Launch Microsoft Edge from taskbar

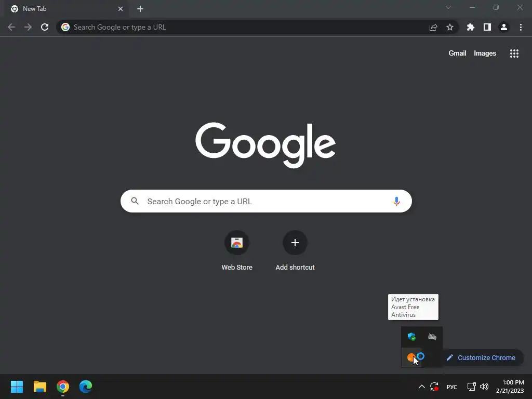[x=86, y=387]
